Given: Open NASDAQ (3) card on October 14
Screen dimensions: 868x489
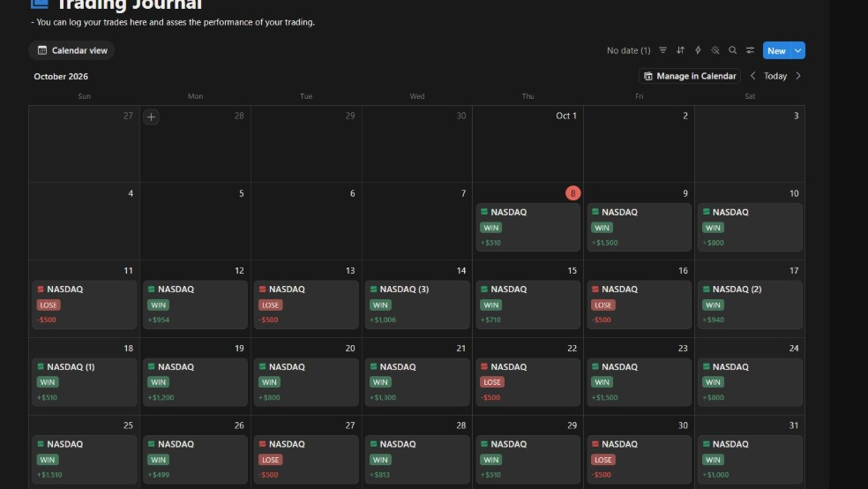Looking at the screenshot, I should coord(417,305).
